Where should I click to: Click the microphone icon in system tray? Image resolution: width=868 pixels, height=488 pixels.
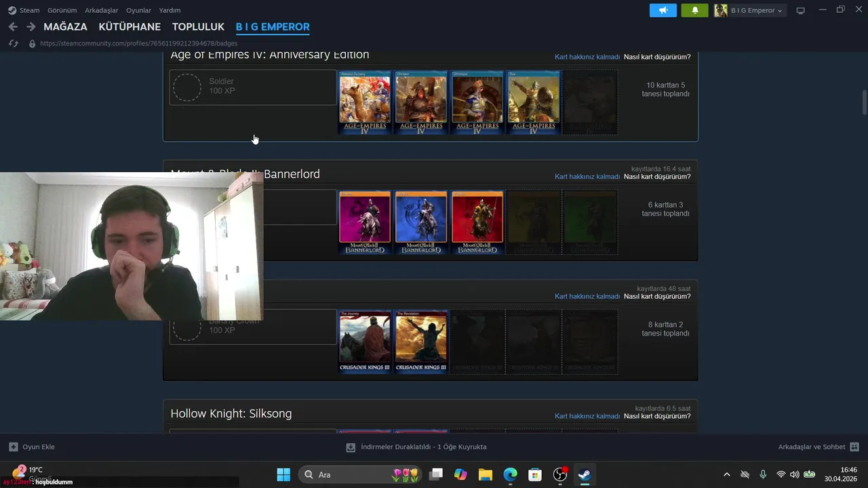763,474
